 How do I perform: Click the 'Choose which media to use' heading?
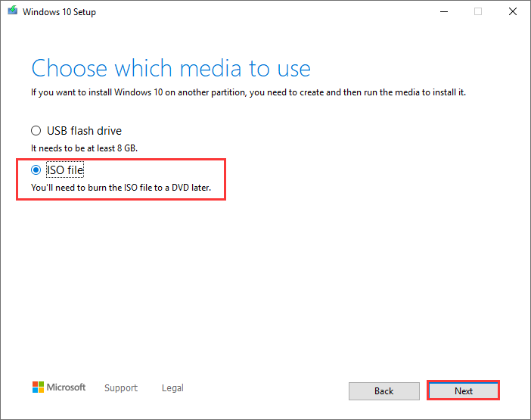pos(171,68)
